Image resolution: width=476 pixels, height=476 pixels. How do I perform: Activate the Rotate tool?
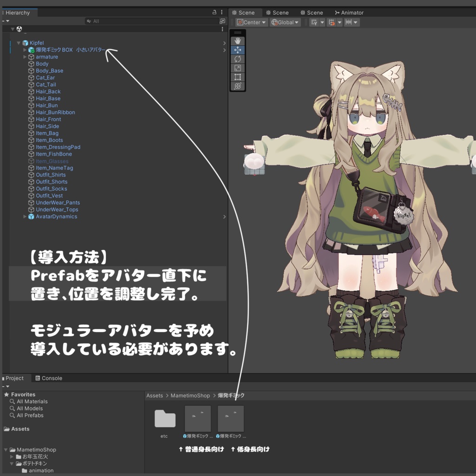tap(238, 59)
